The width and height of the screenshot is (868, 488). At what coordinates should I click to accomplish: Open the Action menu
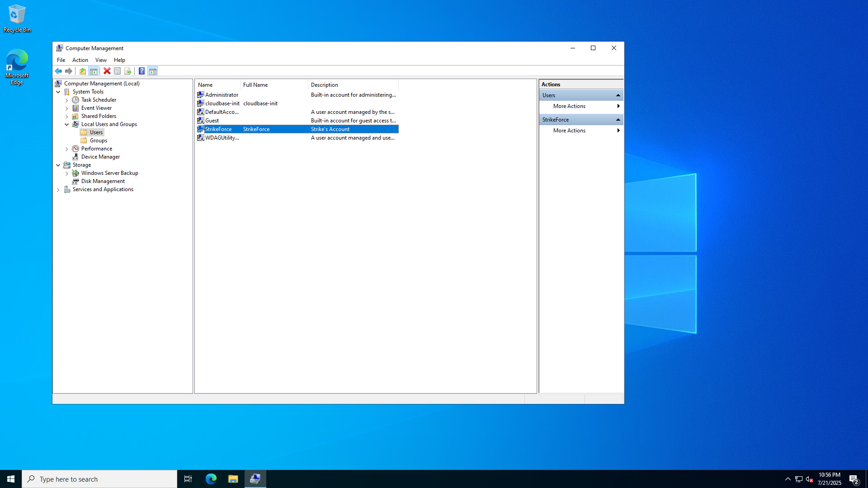tap(80, 60)
